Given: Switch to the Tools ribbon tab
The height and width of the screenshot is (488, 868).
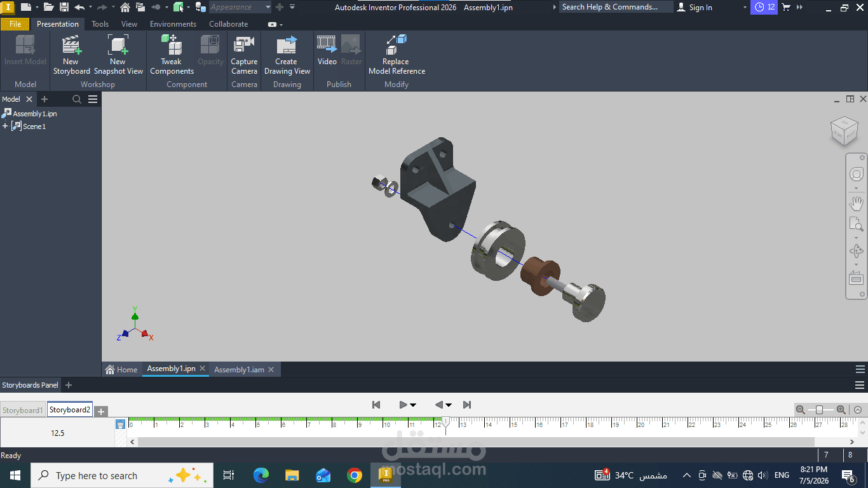Looking at the screenshot, I should click(x=100, y=24).
